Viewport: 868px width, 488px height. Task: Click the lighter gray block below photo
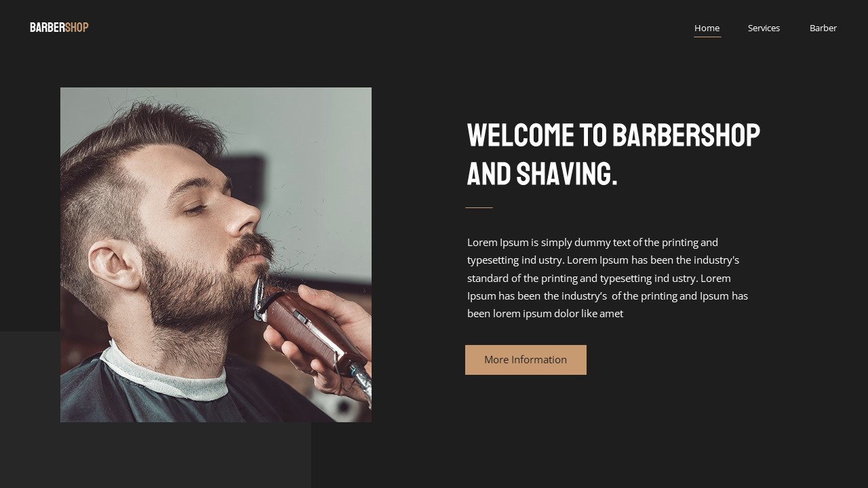[155, 454]
